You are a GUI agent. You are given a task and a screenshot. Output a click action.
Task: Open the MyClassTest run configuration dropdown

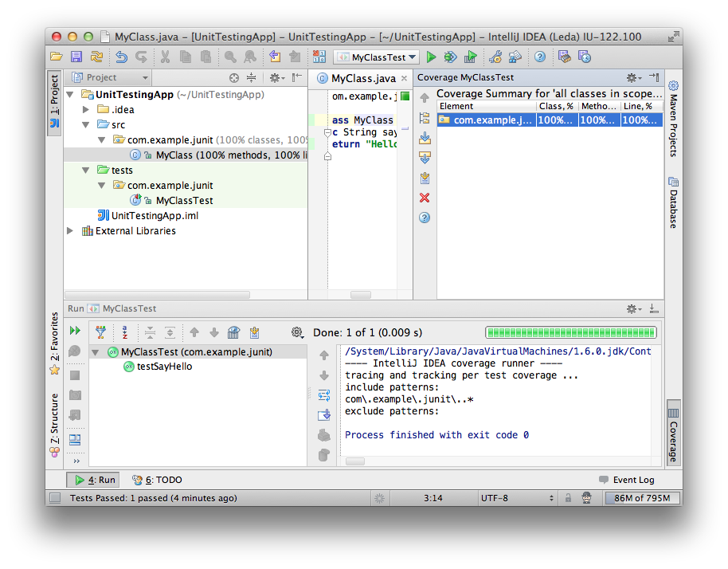pyautogui.click(x=377, y=57)
